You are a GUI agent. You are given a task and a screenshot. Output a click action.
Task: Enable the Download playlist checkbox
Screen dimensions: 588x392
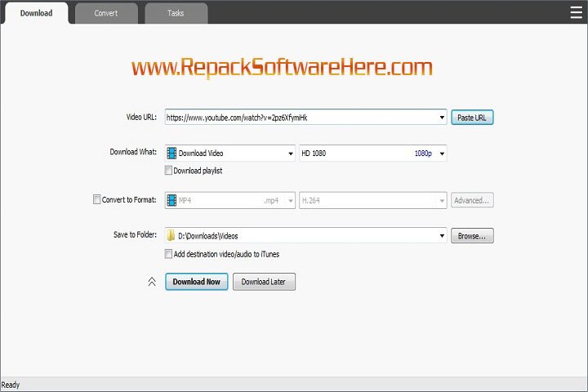(x=168, y=171)
